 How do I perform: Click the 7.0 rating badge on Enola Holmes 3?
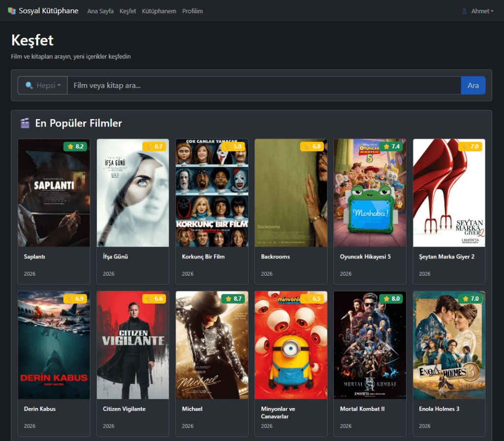pos(470,299)
